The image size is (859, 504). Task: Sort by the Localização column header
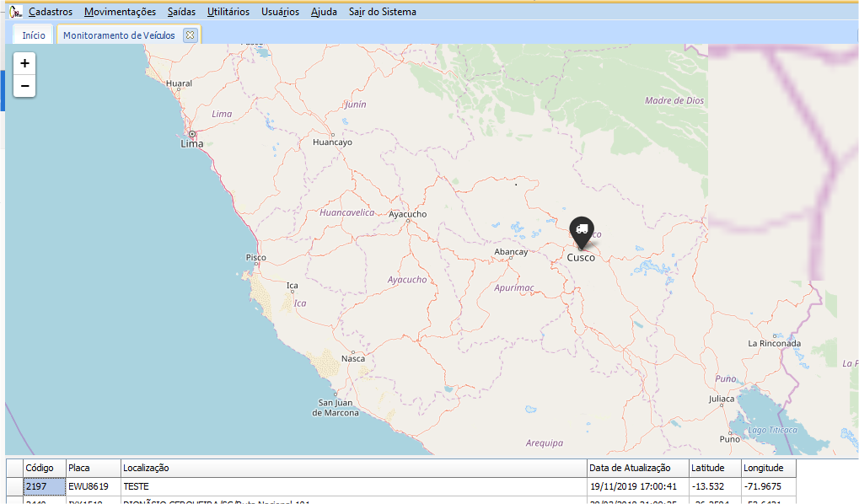point(353,468)
